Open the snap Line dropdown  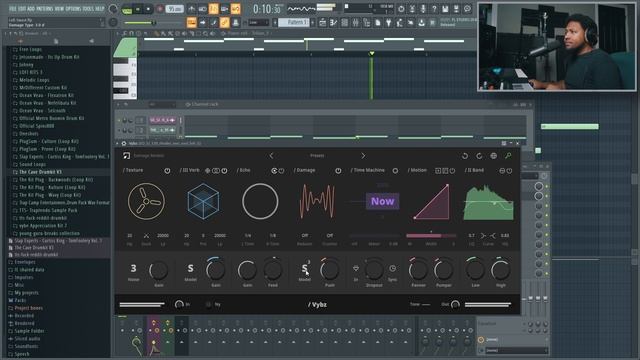pyautogui.click(x=258, y=22)
